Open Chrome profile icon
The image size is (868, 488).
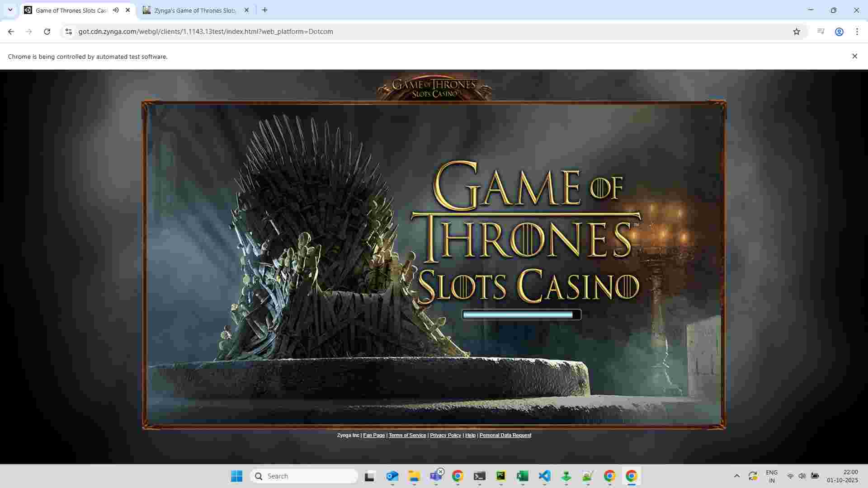point(839,32)
